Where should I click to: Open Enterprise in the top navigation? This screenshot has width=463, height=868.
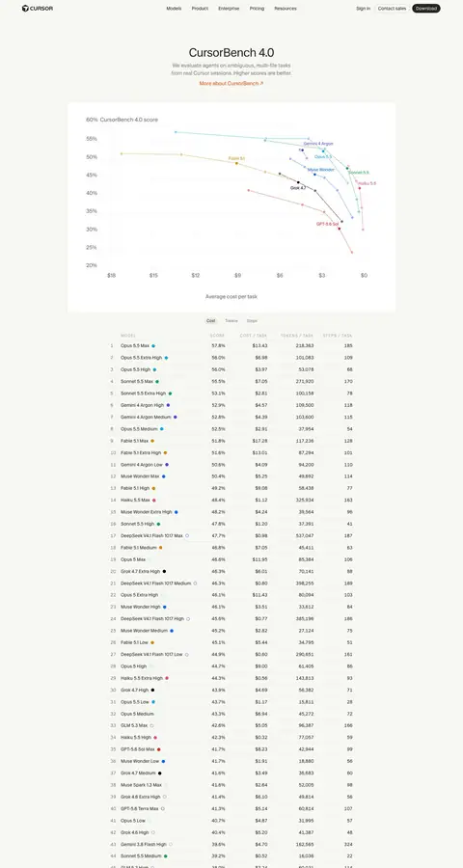[229, 9]
